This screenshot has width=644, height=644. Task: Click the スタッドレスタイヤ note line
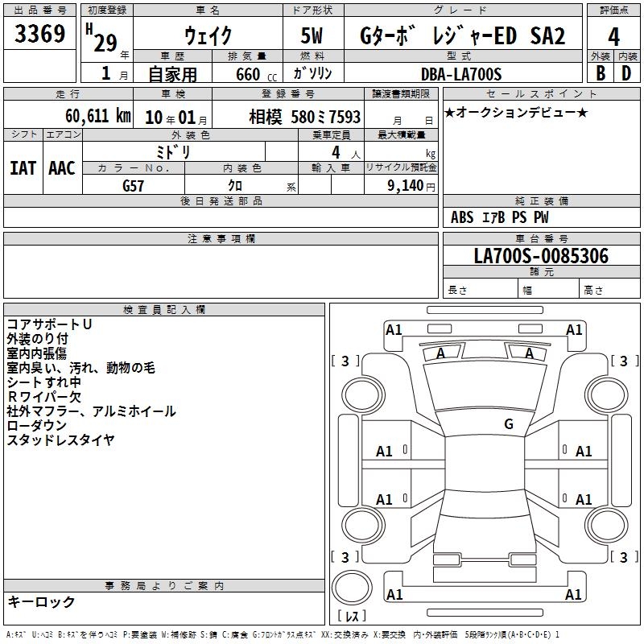coord(61,440)
